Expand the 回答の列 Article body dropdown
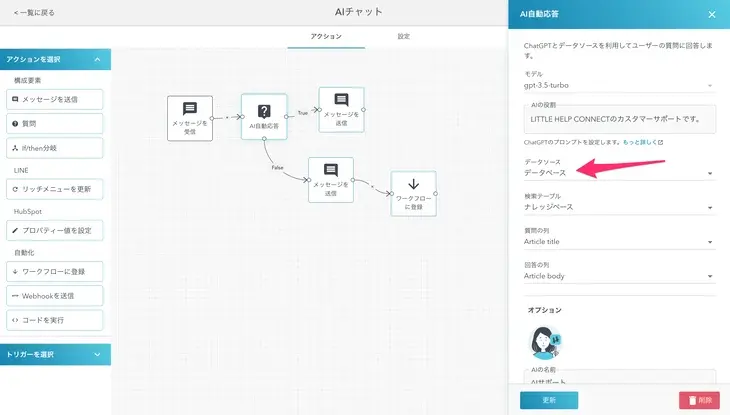This screenshot has width=730, height=415. click(619, 276)
